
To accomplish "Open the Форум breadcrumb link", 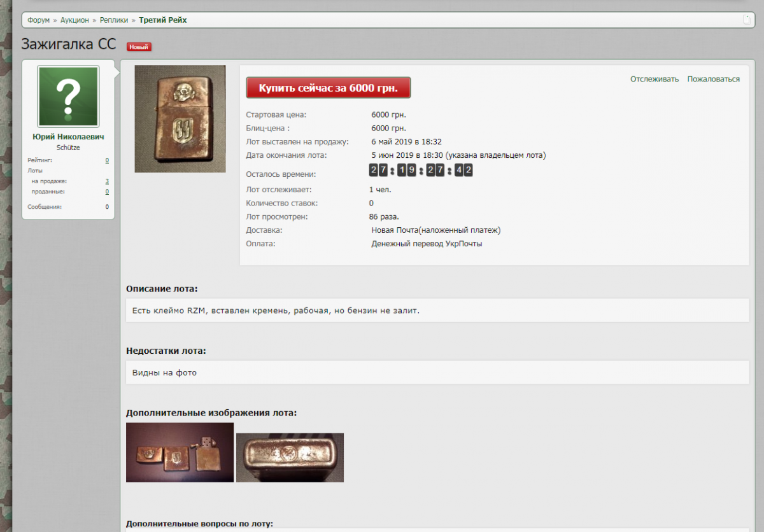I will pyautogui.click(x=38, y=20).
